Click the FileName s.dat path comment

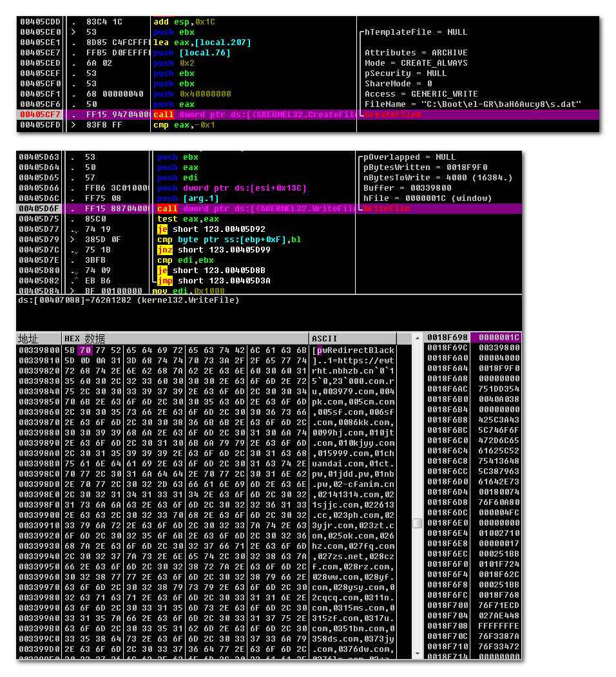(x=472, y=104)
